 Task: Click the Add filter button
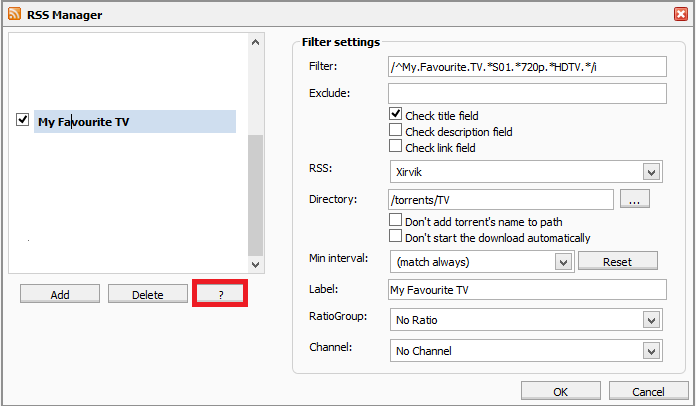coord(60,294)
